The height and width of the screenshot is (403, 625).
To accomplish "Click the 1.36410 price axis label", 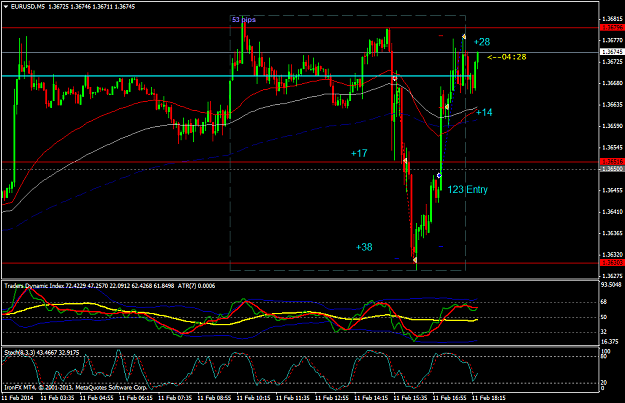I will 612,212.
